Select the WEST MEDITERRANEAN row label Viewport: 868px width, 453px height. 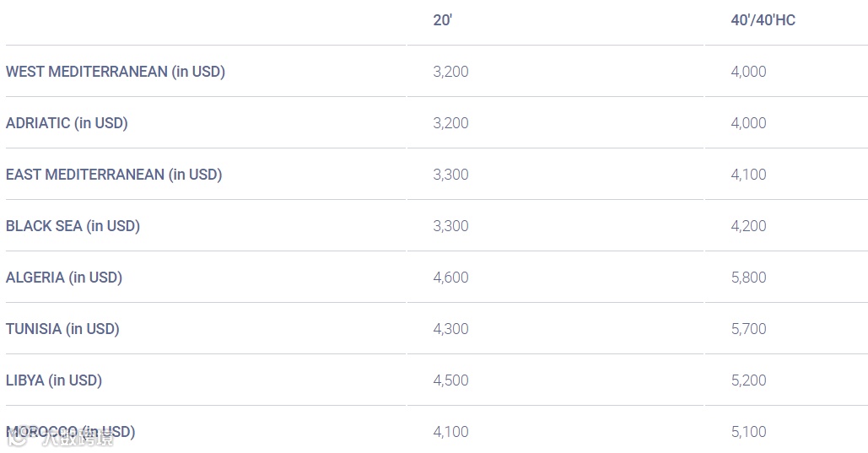point(115,72)
